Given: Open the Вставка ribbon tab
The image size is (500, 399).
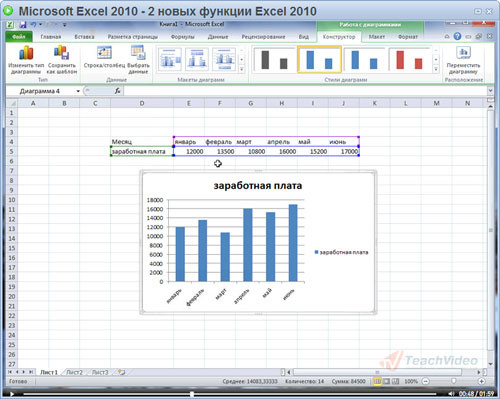Looking at the screenshot, I should (84, 37).
